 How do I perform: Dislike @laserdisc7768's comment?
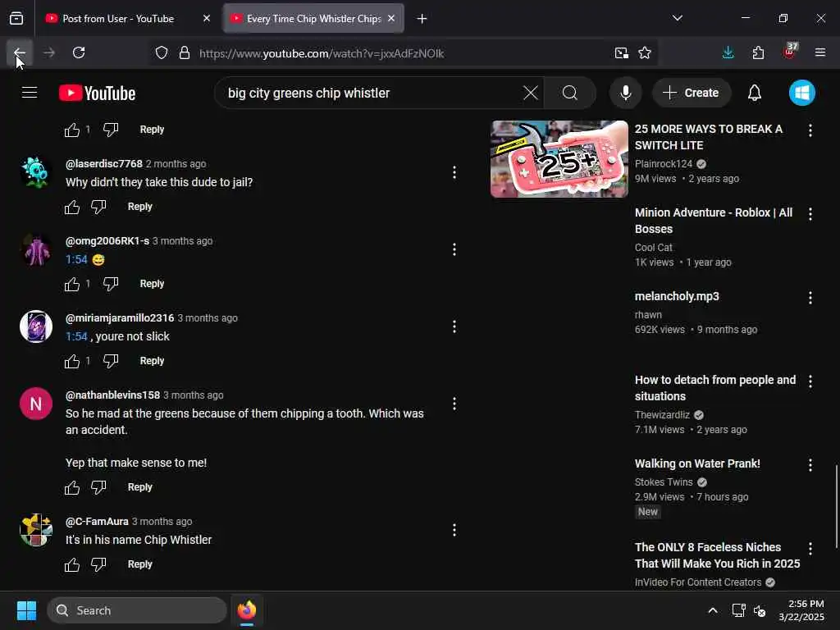click(x=98, y=207)
